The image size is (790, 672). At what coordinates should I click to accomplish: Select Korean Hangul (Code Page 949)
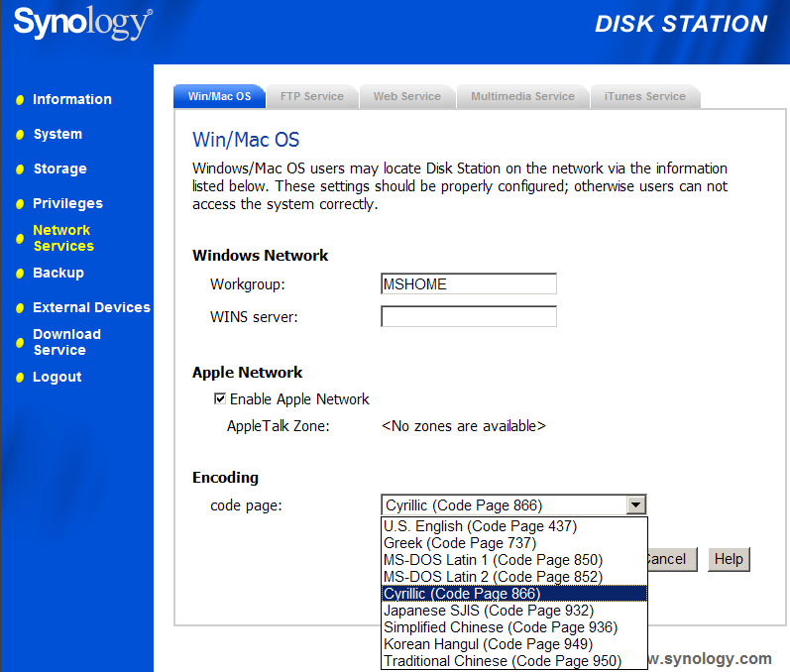[514, 644]
